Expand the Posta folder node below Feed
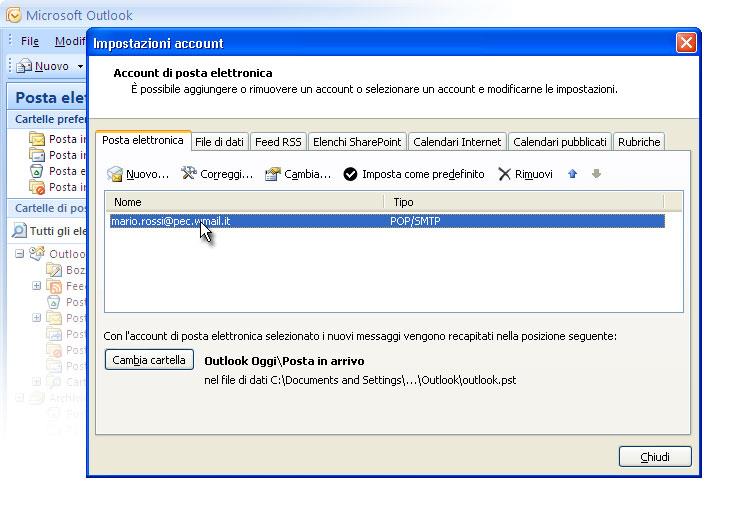Viewport: 738px width, 505px height. (36, 318)
